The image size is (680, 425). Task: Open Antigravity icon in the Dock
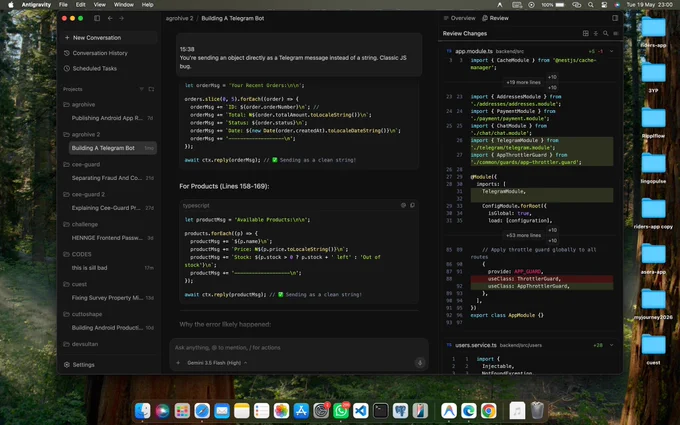tap(448, 410)
